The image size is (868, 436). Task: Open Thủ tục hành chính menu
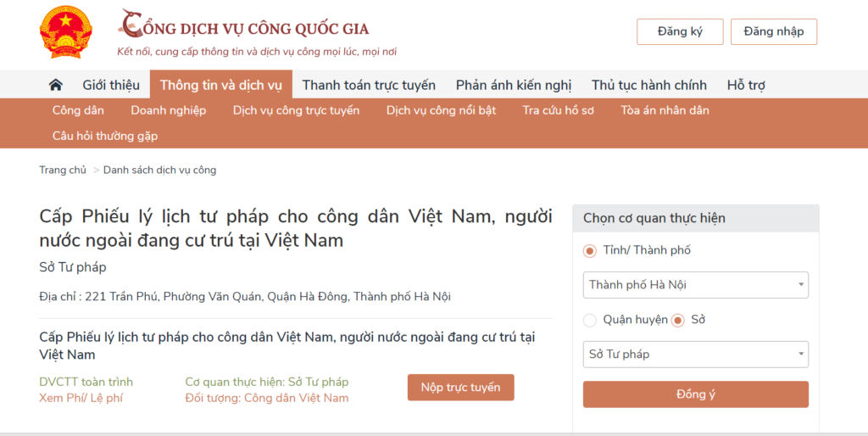click(x=649, y=85)
